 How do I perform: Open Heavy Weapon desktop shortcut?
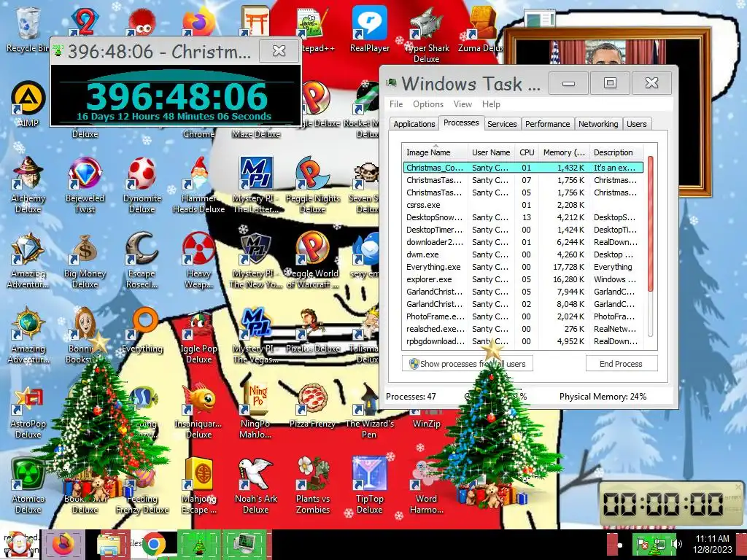coord(198,260)
